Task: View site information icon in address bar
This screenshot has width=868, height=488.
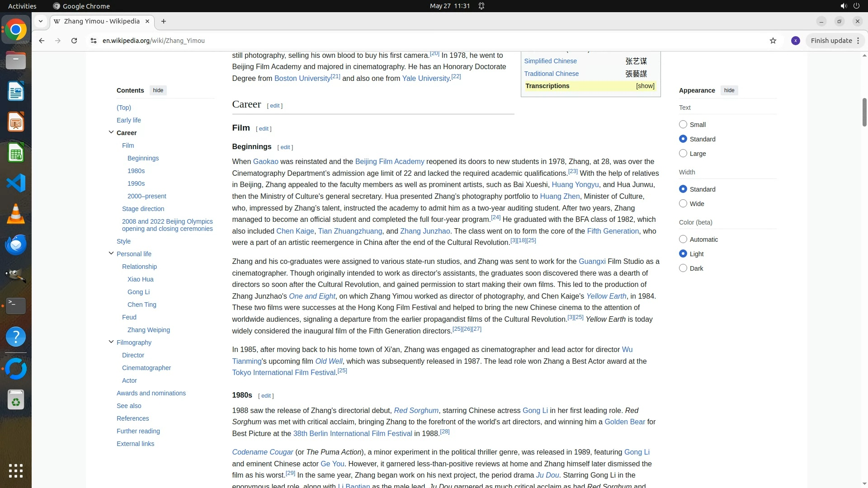Action: point(94,41)
